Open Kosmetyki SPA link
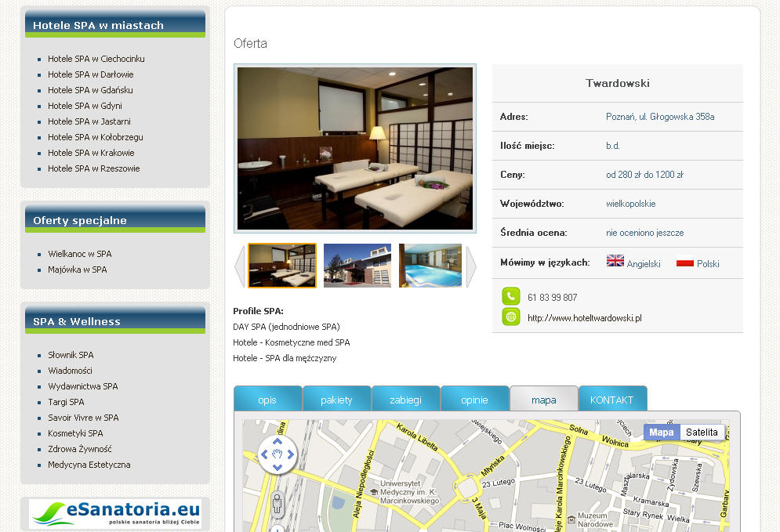 point(75,433)
